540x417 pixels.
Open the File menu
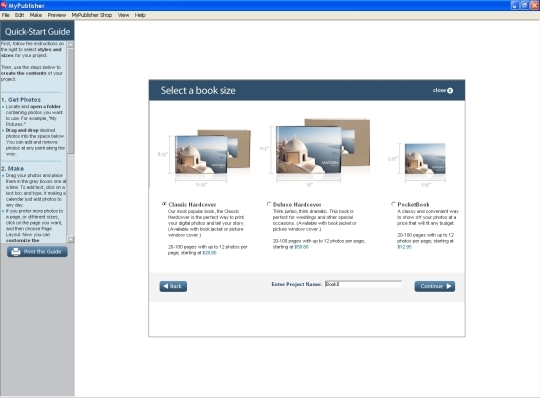[6, 15]
